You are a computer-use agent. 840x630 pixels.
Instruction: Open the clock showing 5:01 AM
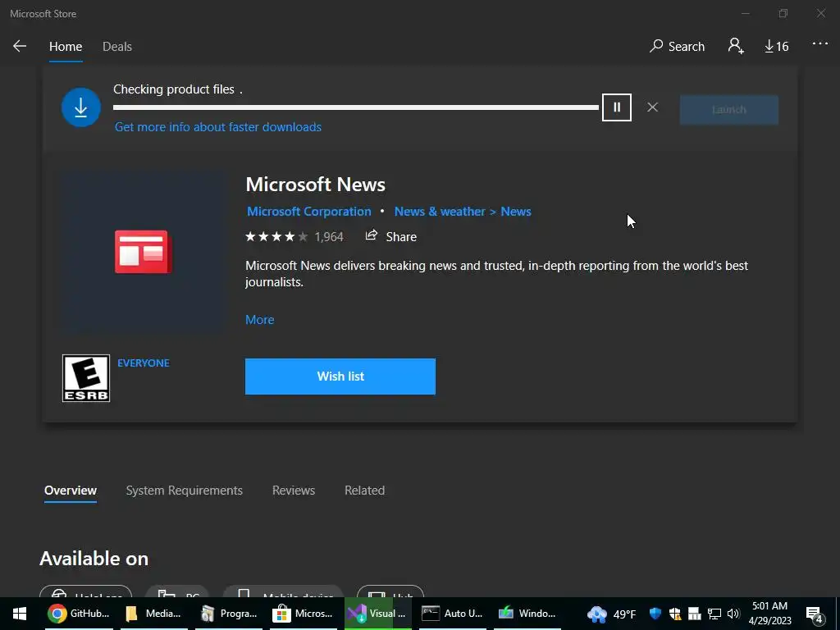pyautogui.click(x=769, y=614)
